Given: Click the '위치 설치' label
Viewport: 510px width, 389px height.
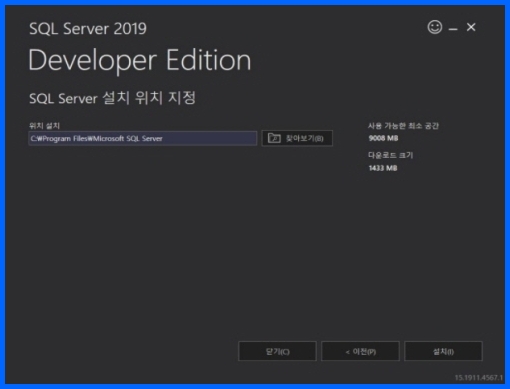Looking at the screenshot, I should tap(44, 126).
